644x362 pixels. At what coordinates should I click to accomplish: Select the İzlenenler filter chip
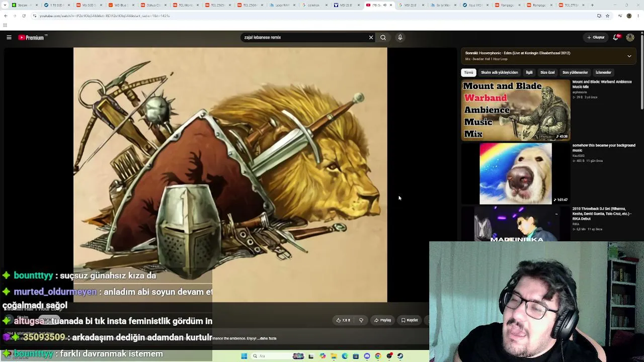[x=603, y=72]
